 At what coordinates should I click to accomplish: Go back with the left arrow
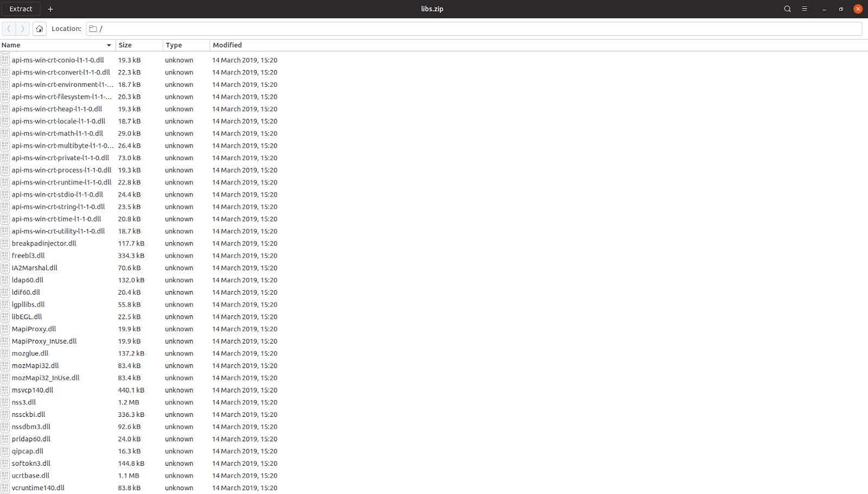click(9, 29)
